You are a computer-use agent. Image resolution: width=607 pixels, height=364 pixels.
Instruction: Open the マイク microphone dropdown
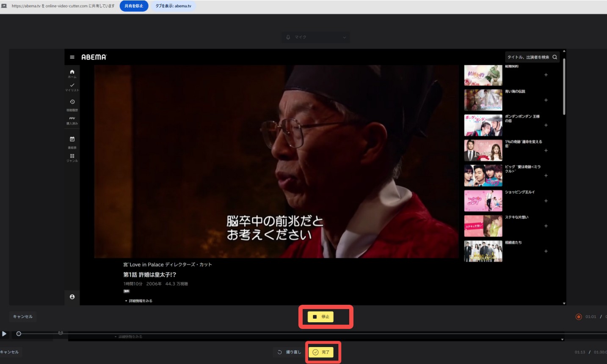(316, 37)
